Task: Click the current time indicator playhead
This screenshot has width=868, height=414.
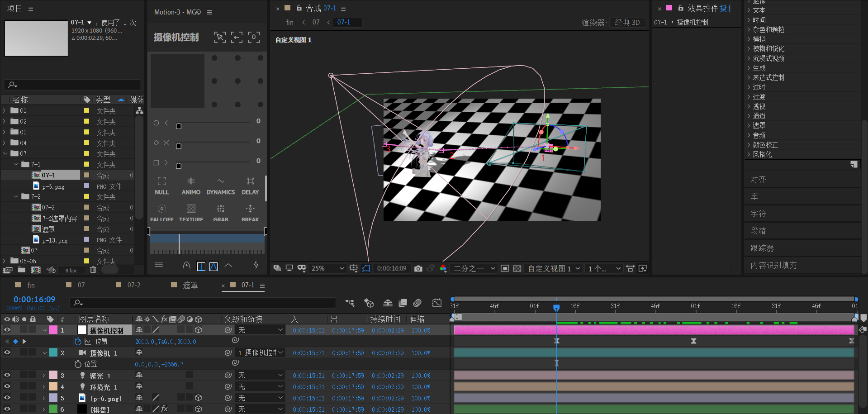Action: coord(556,307)
